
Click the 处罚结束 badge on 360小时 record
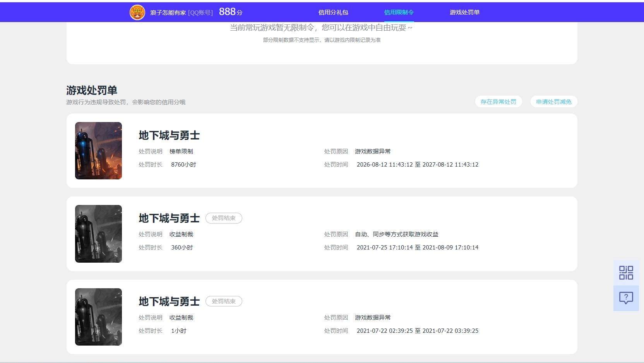[224, 218]
